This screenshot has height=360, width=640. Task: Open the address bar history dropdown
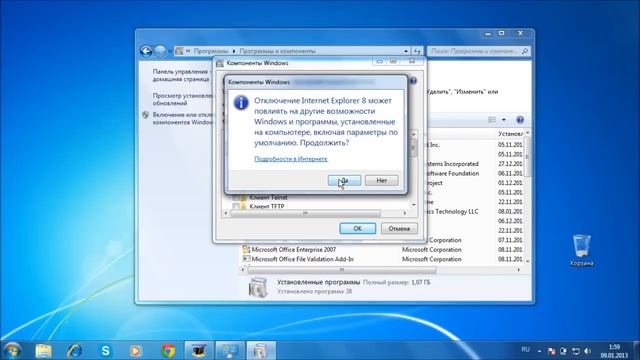[x=406, y=51]
